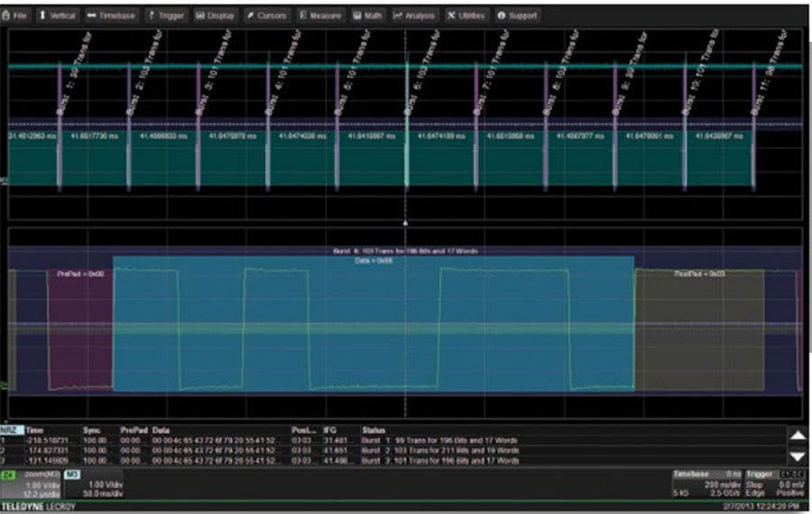Select decode table row 1 time -218.516731

click(47, 440)
